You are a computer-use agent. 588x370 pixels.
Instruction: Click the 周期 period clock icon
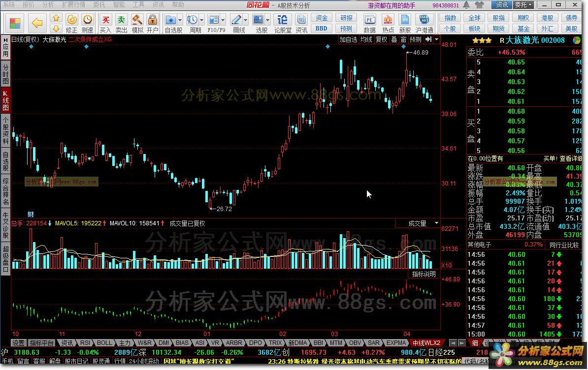193,23
